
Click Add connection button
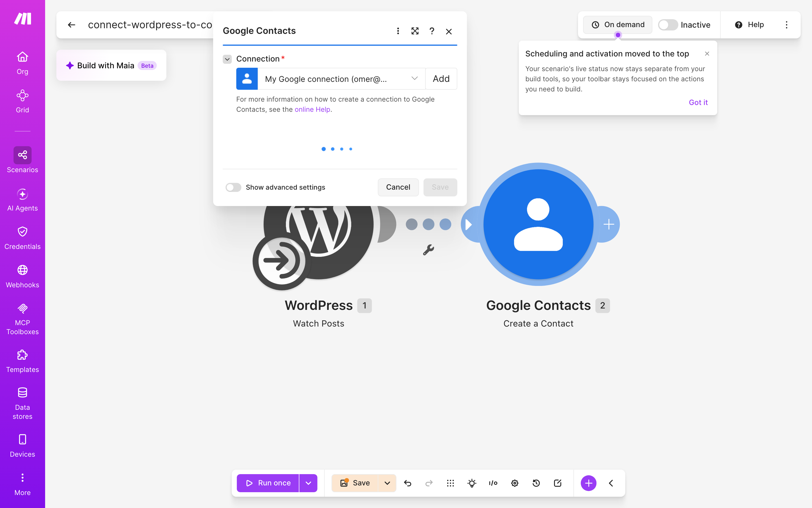tap(441, 79)
